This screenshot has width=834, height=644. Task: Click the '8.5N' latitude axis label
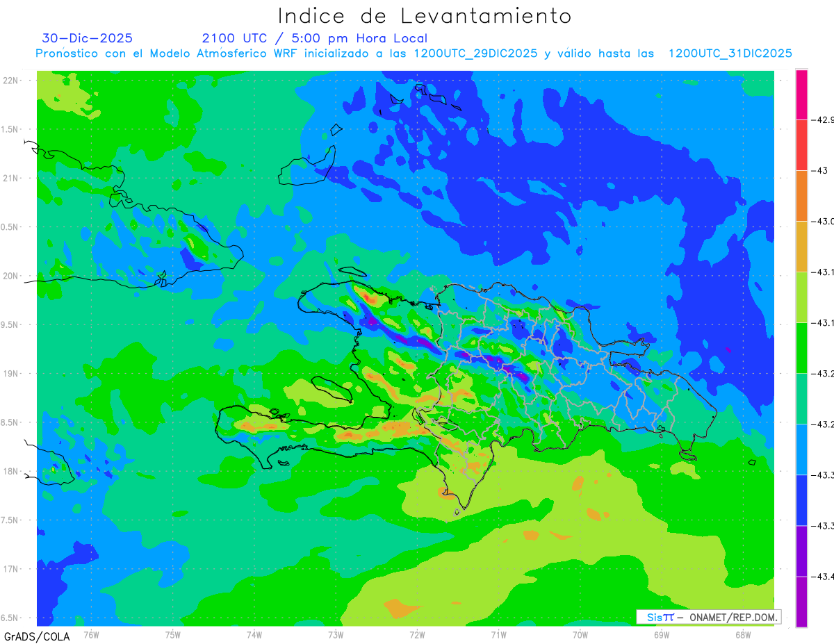(x=10, y=422)
